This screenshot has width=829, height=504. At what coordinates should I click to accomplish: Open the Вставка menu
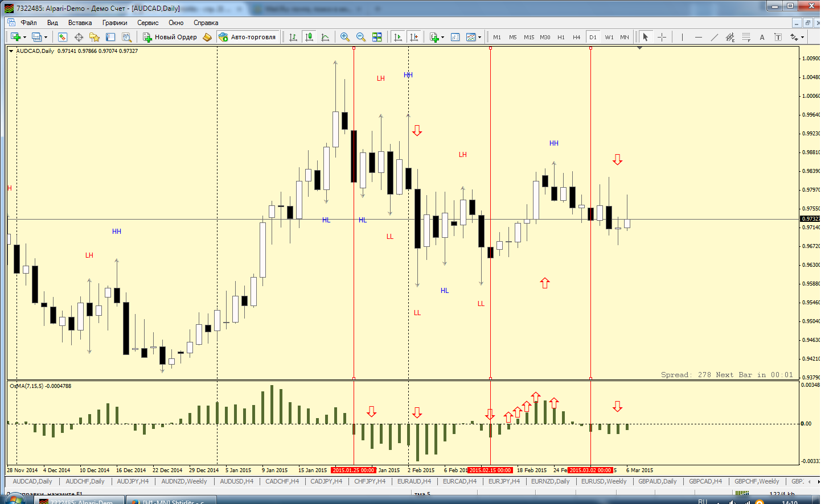(x=80, y=23)
